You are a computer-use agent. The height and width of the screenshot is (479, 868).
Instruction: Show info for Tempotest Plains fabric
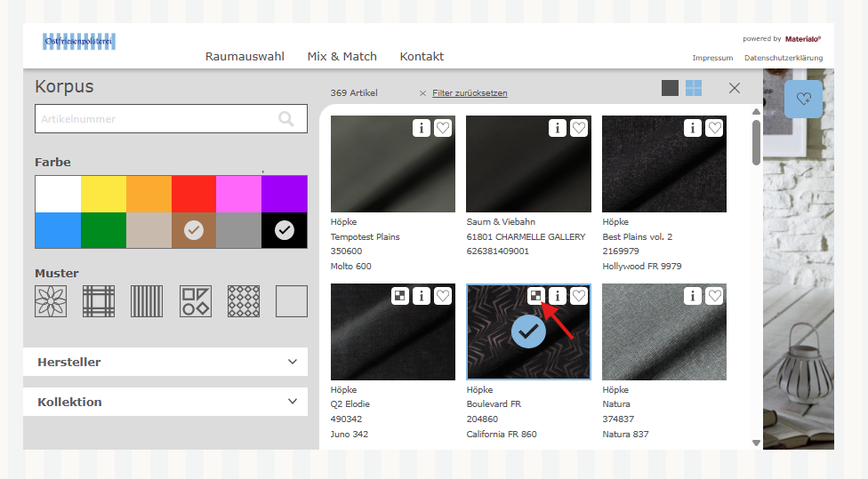422,128
